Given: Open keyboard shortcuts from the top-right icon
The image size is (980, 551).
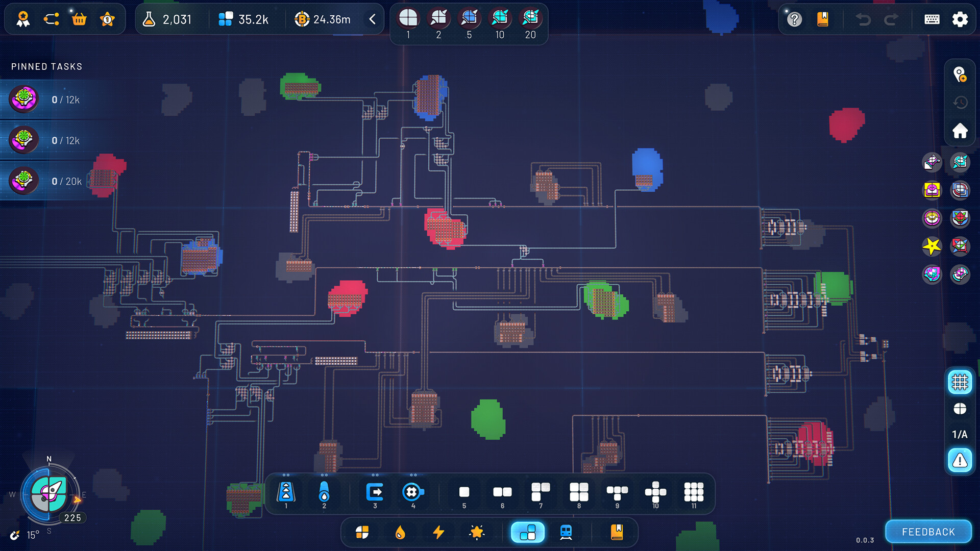Looking at the screenshot, I should [932, 19].
